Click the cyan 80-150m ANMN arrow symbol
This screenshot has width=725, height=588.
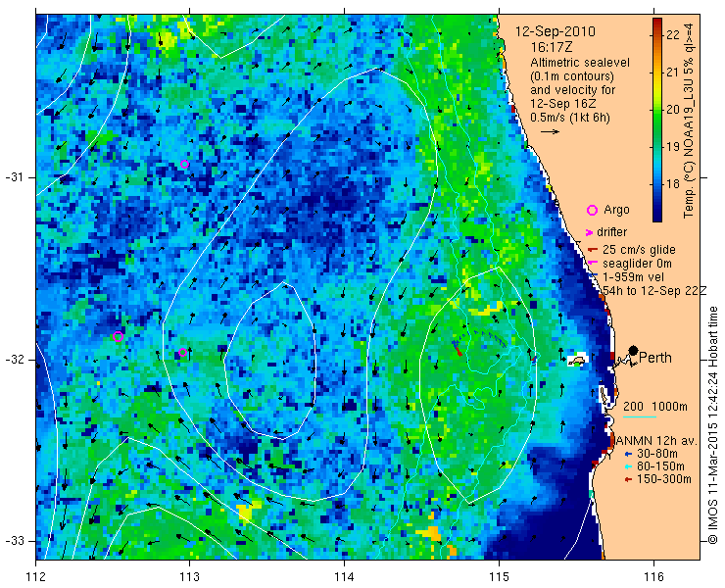pyautogui.click(x=628, y=466)
